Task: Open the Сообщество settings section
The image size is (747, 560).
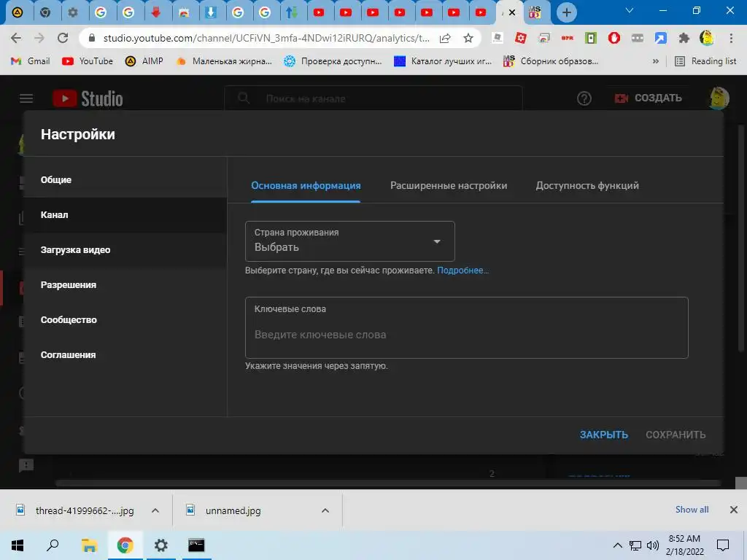Action: click(x=125, y=319)
